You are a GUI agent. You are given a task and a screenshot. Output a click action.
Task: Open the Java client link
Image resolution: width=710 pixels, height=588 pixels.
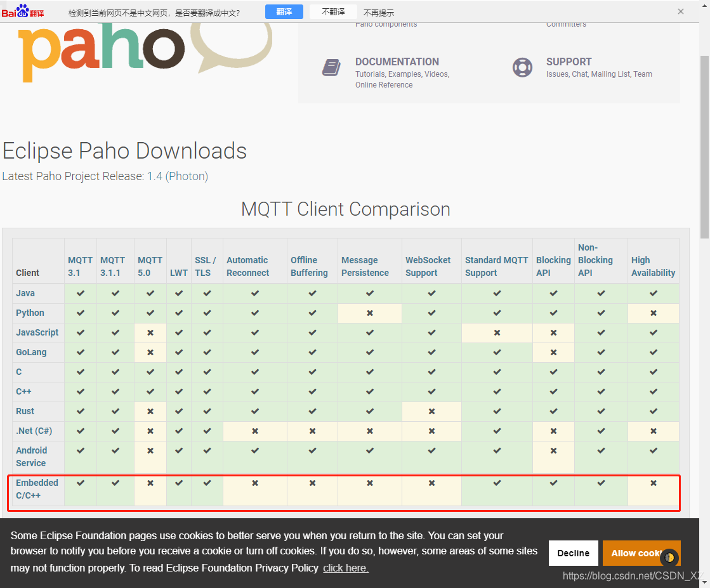[x=25, y=293]
